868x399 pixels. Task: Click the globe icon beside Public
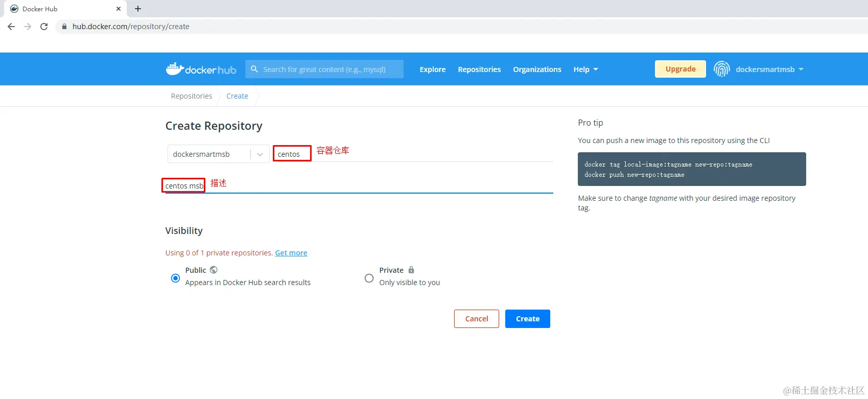click(214, 270)
